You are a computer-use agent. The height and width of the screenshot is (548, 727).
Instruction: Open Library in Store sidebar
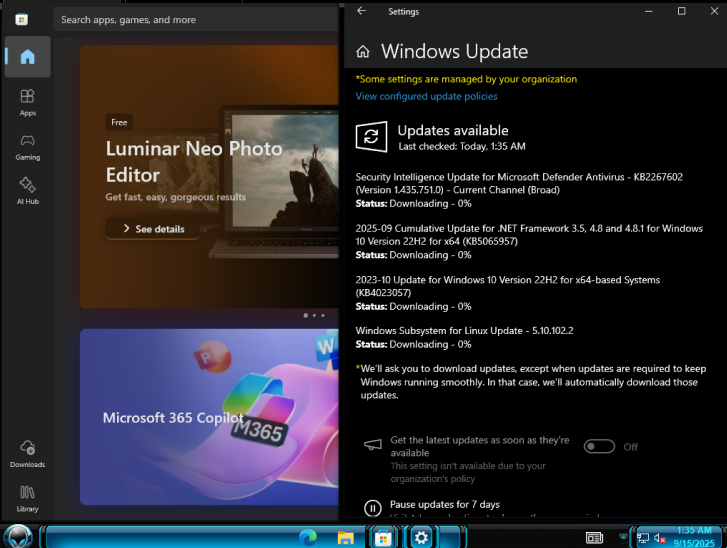[x=27, y=498]
